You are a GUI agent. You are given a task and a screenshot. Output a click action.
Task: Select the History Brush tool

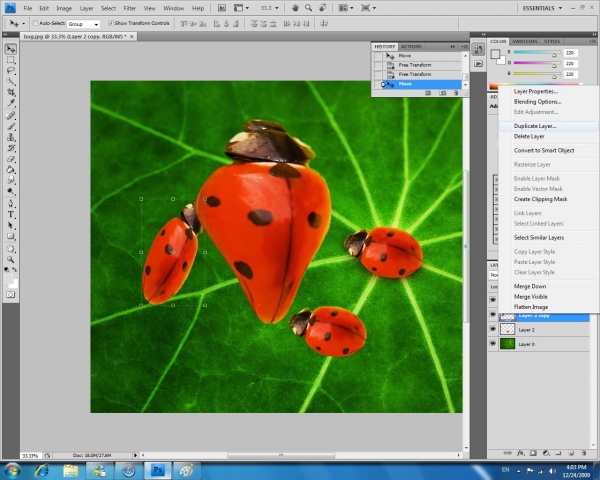click(x=11, y=148)
